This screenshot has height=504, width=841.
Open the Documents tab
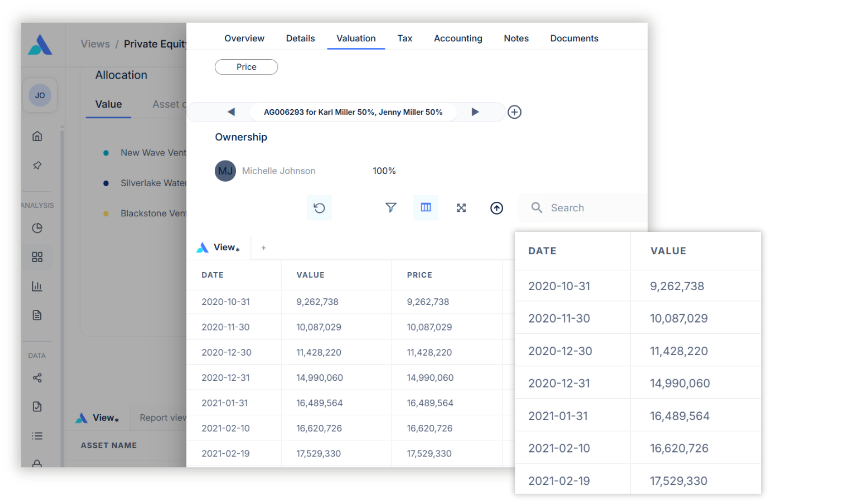[574, 38]
